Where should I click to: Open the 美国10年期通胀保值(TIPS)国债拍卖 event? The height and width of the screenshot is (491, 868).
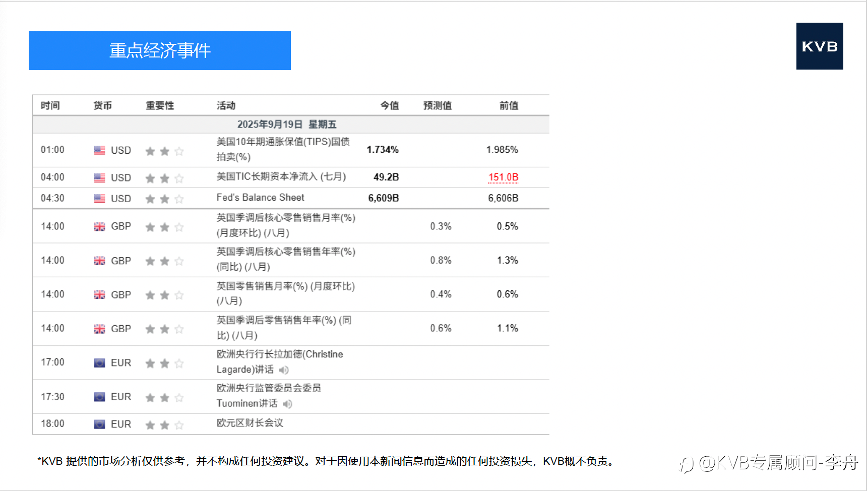[283, 149]
